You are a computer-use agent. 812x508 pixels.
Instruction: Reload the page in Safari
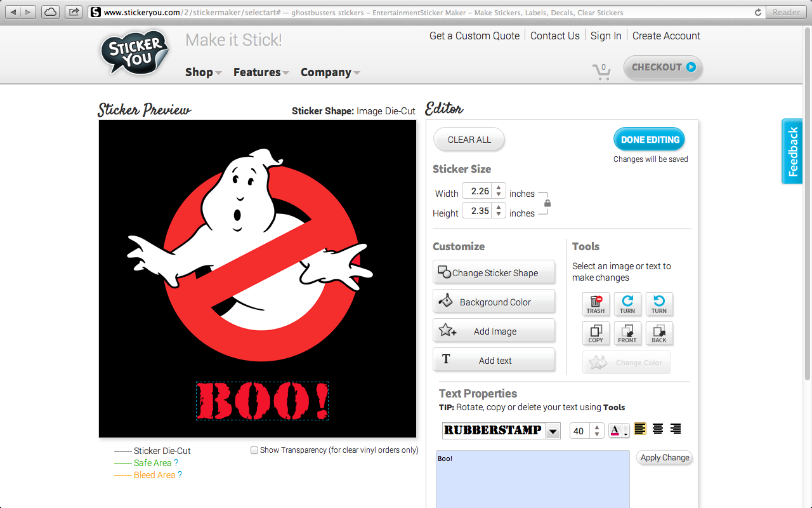[757, 12]
